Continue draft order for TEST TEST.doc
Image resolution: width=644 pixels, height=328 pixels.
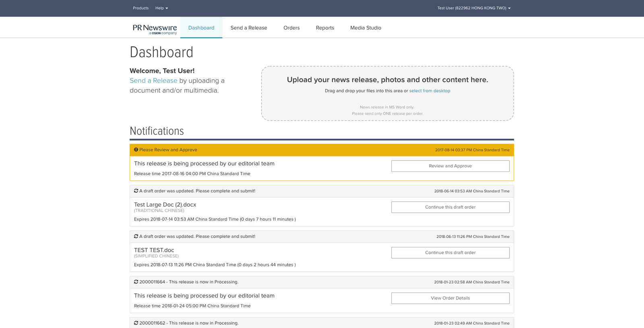tap(450, 253)
